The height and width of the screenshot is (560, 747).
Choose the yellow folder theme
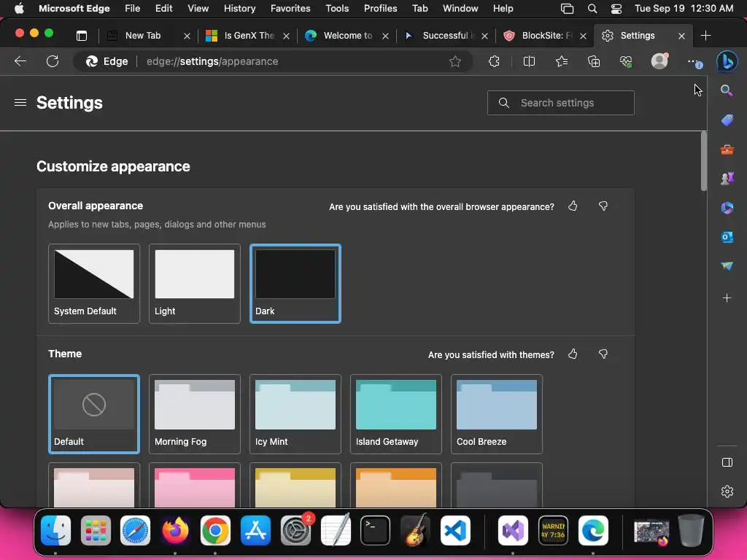[295, 485]
